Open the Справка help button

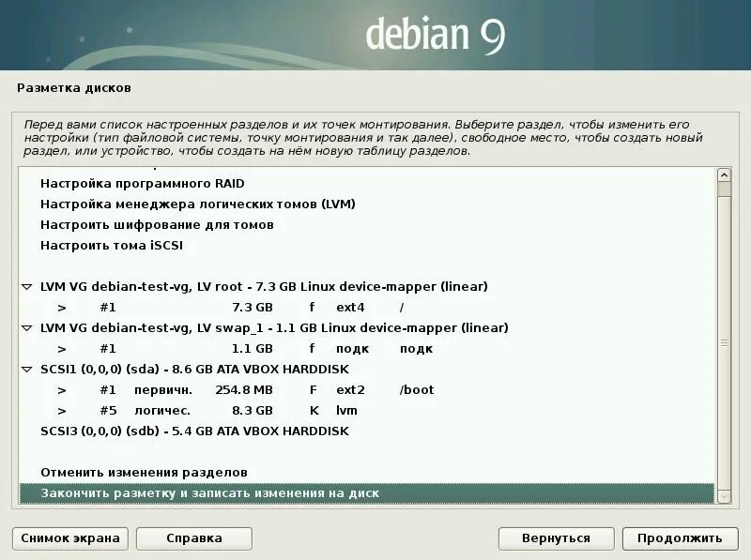click(194, 538)
